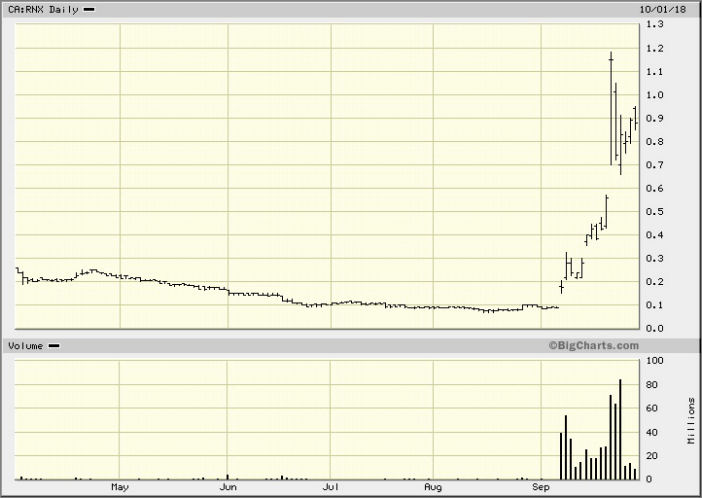
Task: Click the Jun month marker
Action: coord(228,488)
